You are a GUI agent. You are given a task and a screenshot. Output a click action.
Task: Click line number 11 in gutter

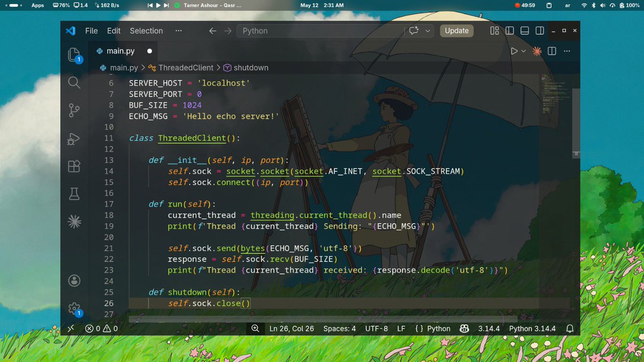109,138
